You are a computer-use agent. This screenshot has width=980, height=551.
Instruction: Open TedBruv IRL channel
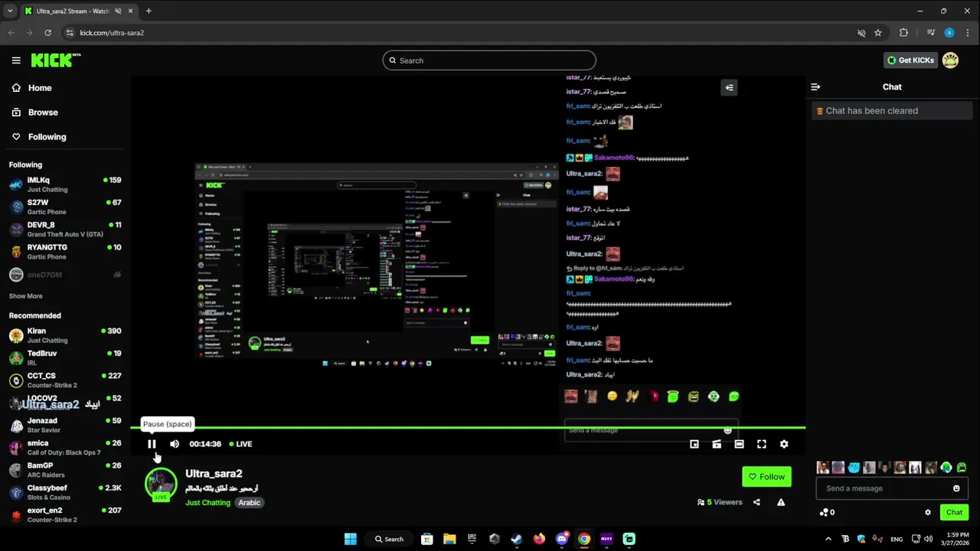click(x=65, y=357)
